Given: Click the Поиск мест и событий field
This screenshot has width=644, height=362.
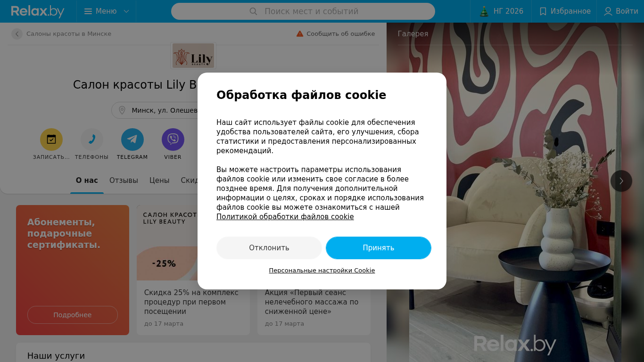Looking at the screenshot, I should pyautogui.click(x=303, y=11).
